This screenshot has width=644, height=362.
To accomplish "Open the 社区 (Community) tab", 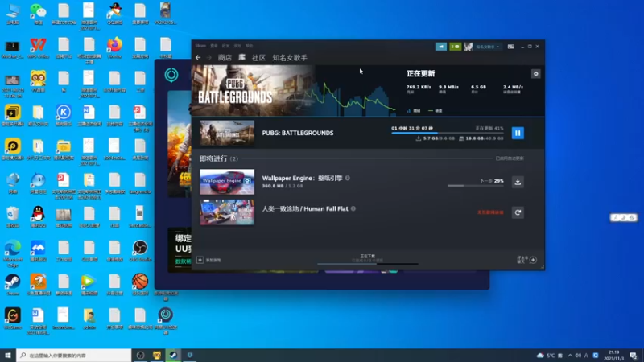I will coord(258,57).
